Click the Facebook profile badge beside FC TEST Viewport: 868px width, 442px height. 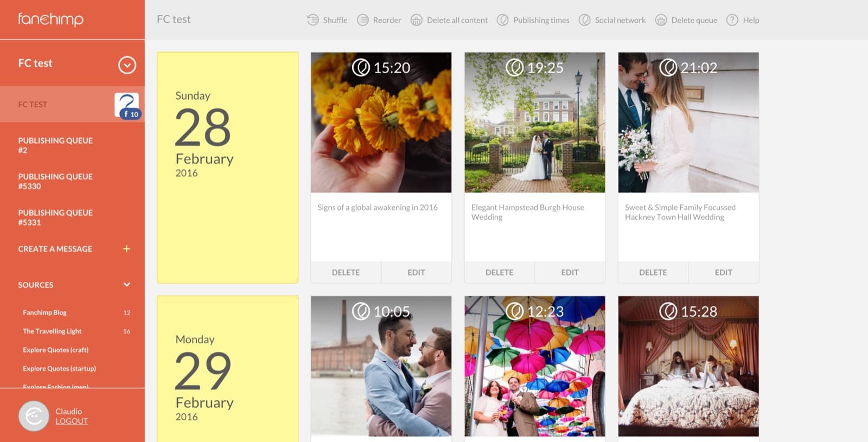pyautogui.click(x=127, y=105)
